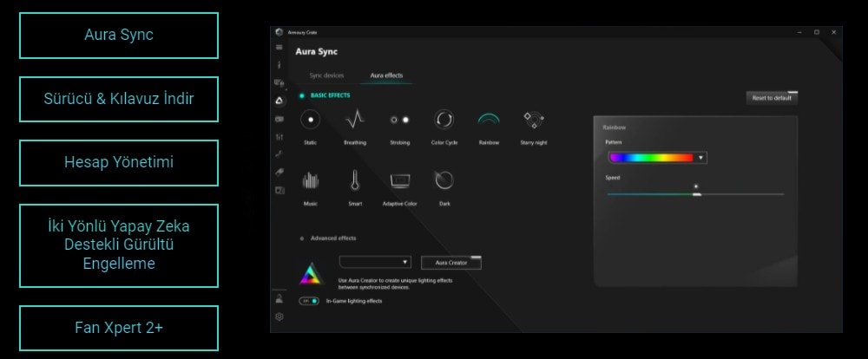Viewport: 868px width, 359px height.
Task: Open the deals tag sidebar icon
Action: 279,172
